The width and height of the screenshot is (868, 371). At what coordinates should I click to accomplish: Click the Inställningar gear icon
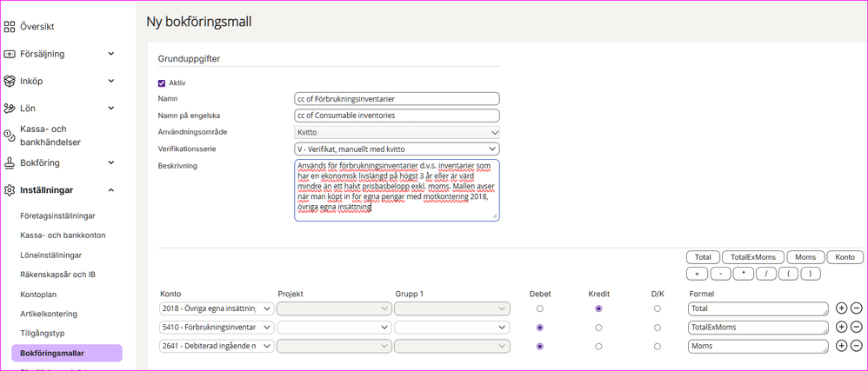[x=10, y=190]
